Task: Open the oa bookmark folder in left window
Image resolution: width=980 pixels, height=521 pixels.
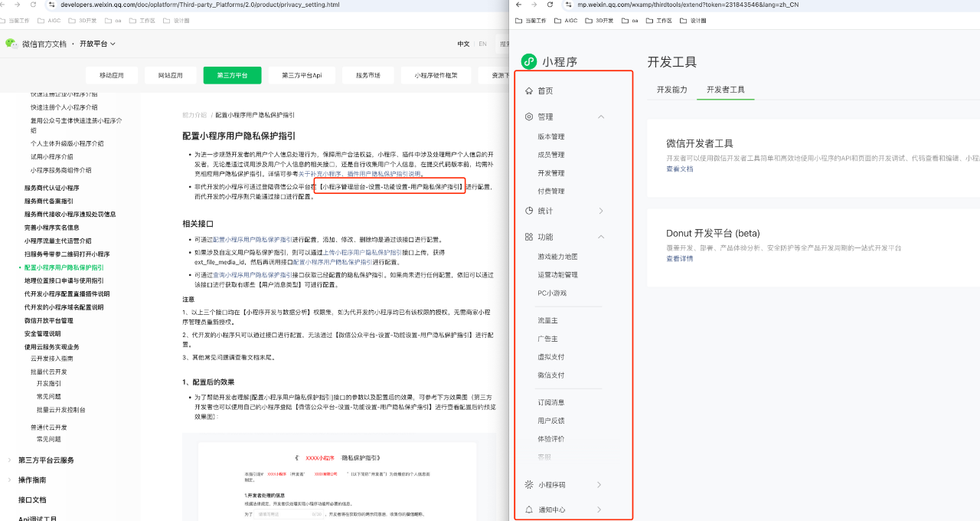Action: pos(115,21)
